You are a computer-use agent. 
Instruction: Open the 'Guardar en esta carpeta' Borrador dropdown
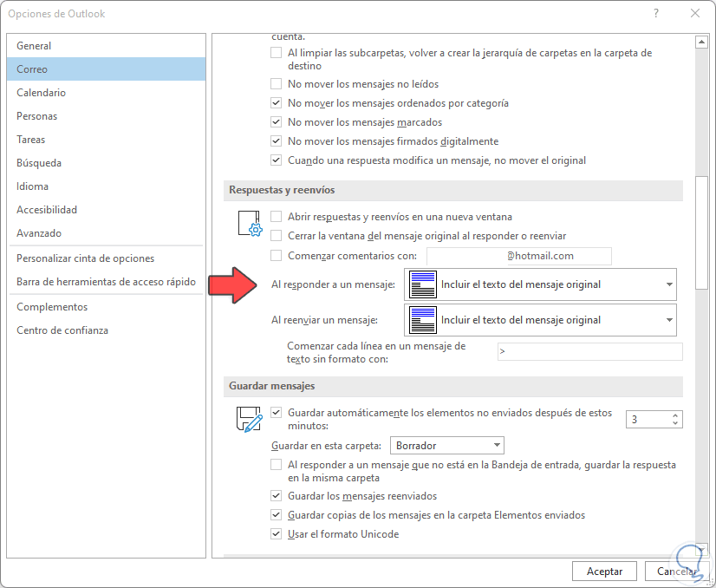[497, 445]
